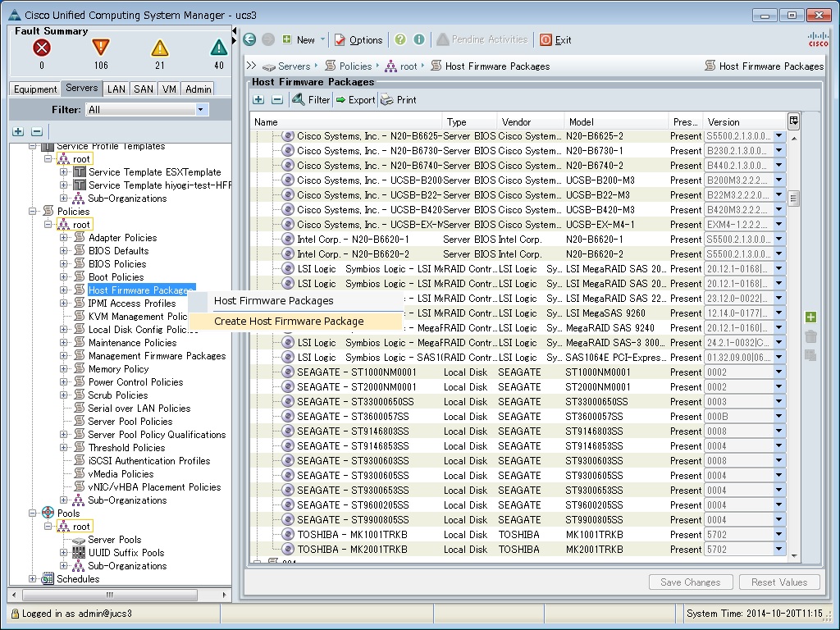
Task: Switch to the VM tab
Action: click(169, 89)
